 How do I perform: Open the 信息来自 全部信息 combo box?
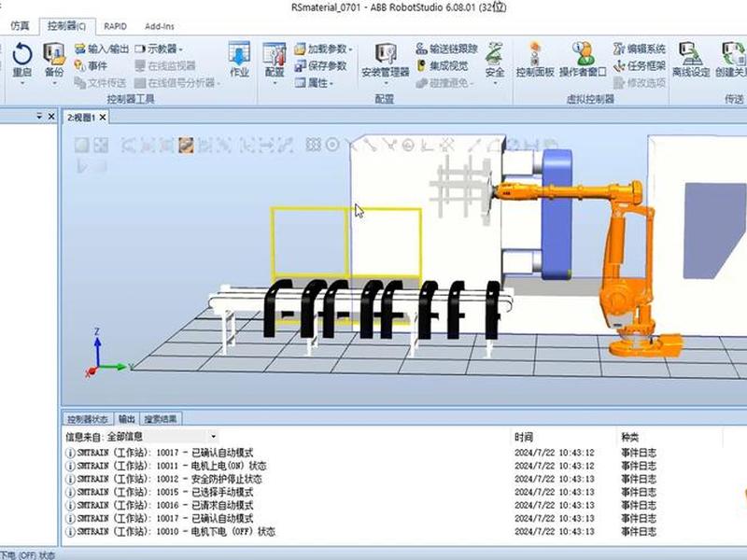point(162,436)
